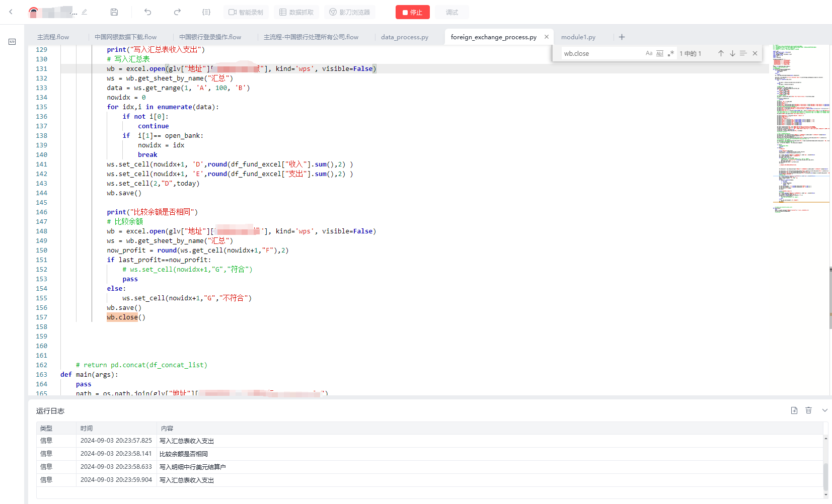Open the 数据抓取 data capture tool

tap(296, 12)
